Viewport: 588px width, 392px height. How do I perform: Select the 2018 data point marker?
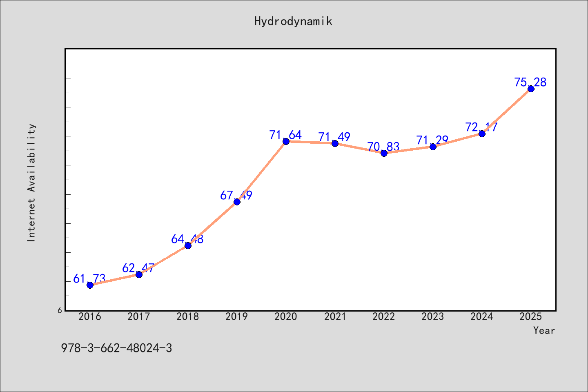tap(188, 245)
